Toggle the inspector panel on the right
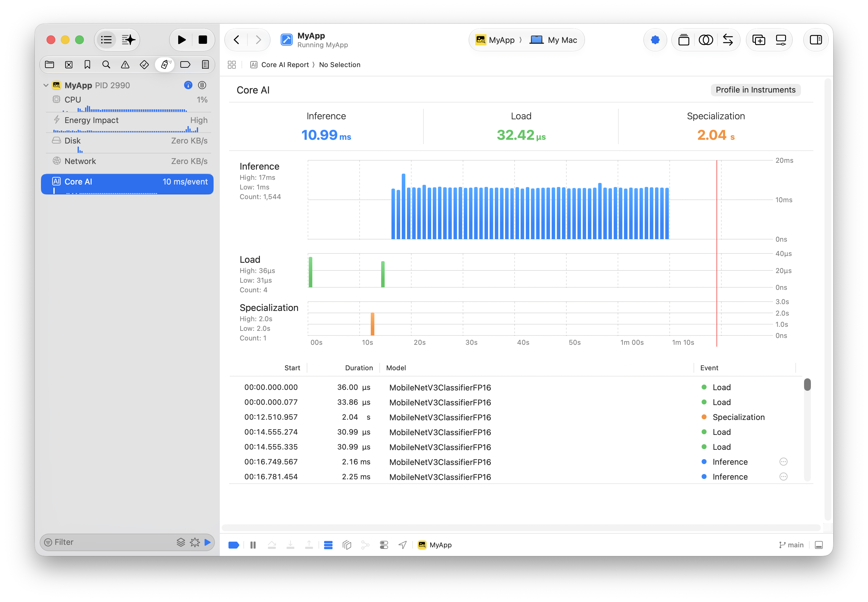 coord(816,40)
